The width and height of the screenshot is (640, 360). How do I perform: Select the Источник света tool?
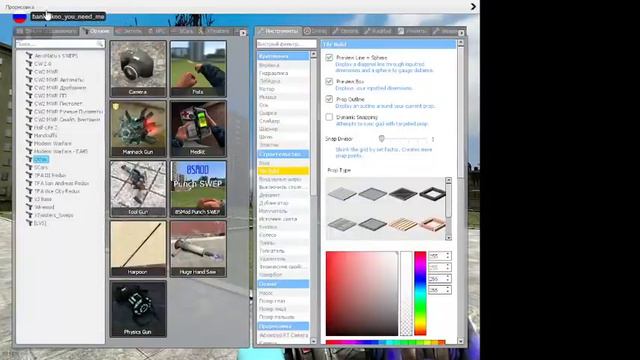[283, 219]
